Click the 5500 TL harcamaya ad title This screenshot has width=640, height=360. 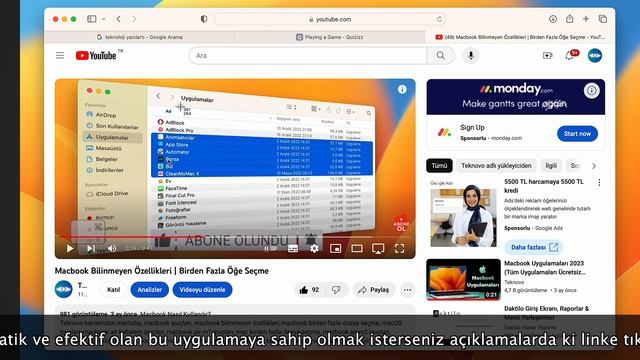pyautogui.click(x=544, y=186)
